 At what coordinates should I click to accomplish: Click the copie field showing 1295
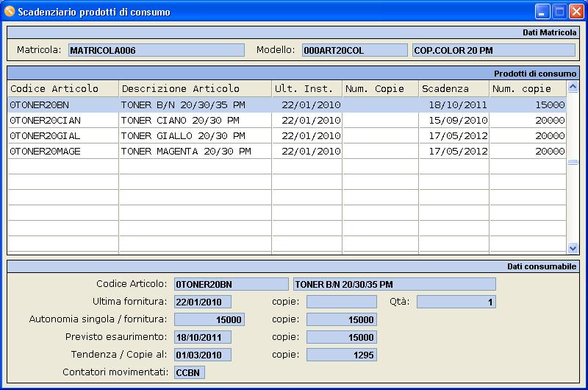342,355
